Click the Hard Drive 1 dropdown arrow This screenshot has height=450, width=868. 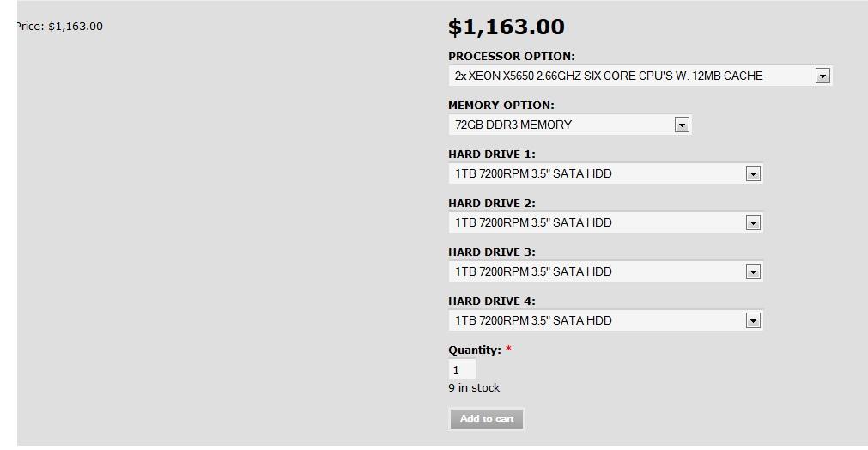(x=753, y=173)
